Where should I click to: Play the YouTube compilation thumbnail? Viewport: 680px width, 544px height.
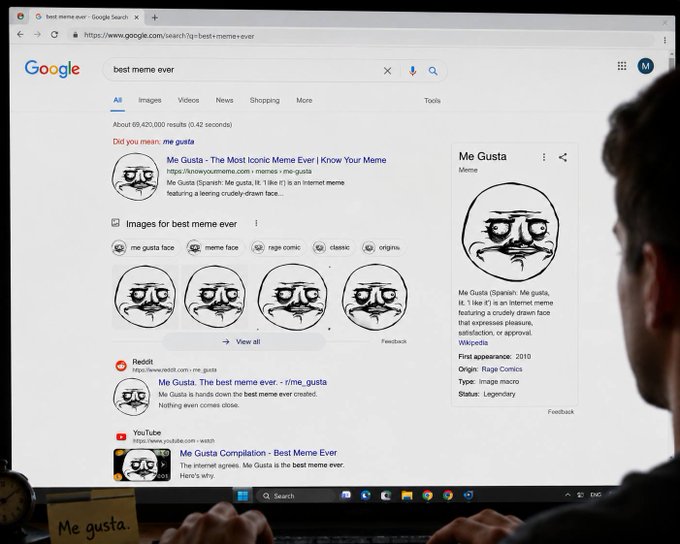(x=142, y=465)
